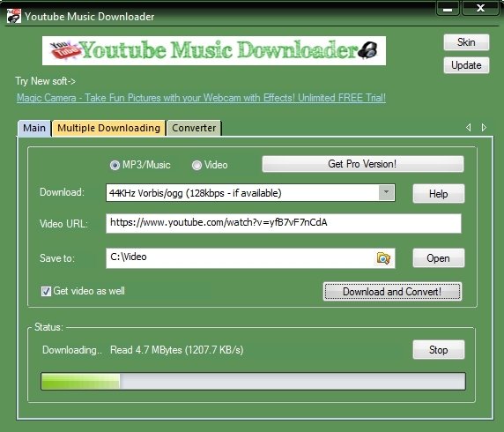Open the Converter tab

(x=194, y=128)
